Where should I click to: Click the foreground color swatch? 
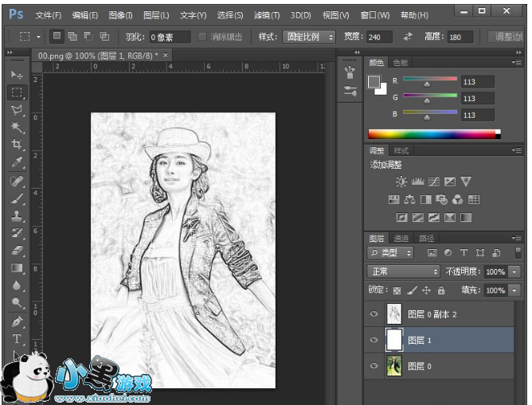374,80
